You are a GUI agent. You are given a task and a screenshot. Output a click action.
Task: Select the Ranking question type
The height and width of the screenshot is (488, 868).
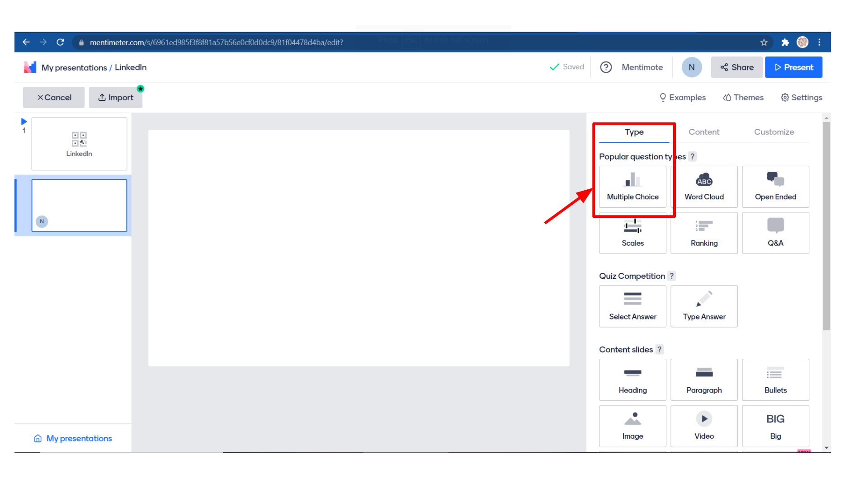click(x=704, y=233)
